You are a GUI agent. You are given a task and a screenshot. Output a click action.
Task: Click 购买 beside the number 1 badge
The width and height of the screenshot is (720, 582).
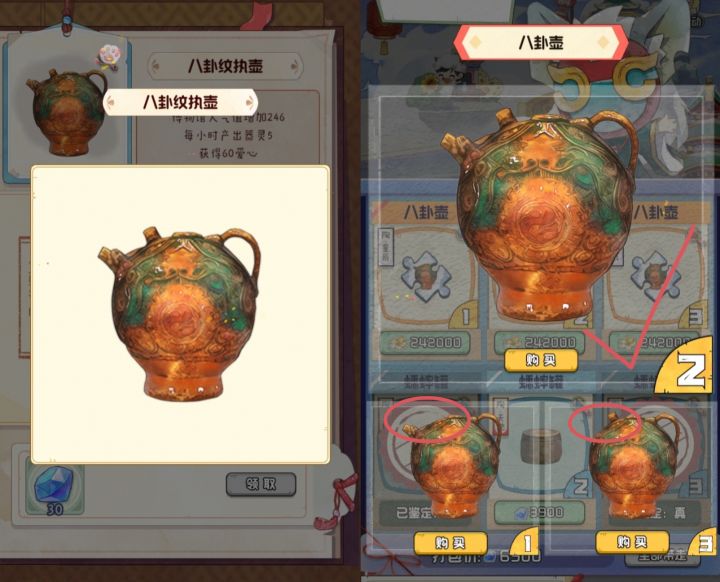[450, 543]
